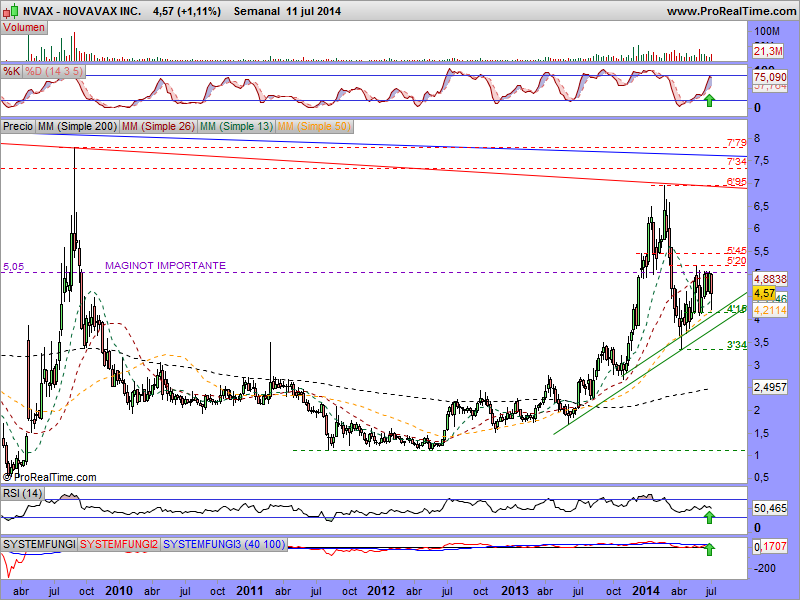The height and width of the screenshot is (600, 800).
Task: Click the 2014 year label on time axis
Action: pyautogui.click(x=646, y=591)
